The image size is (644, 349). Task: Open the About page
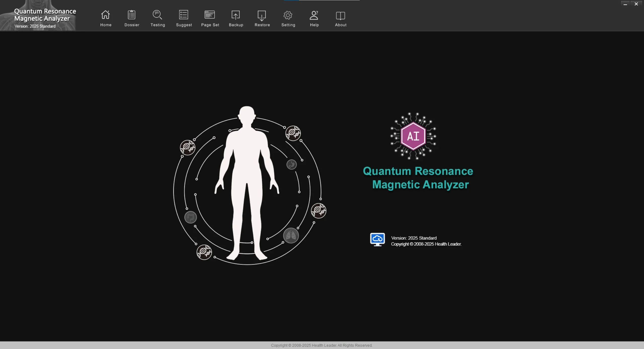pyautogui.click(x=340, y=18)
